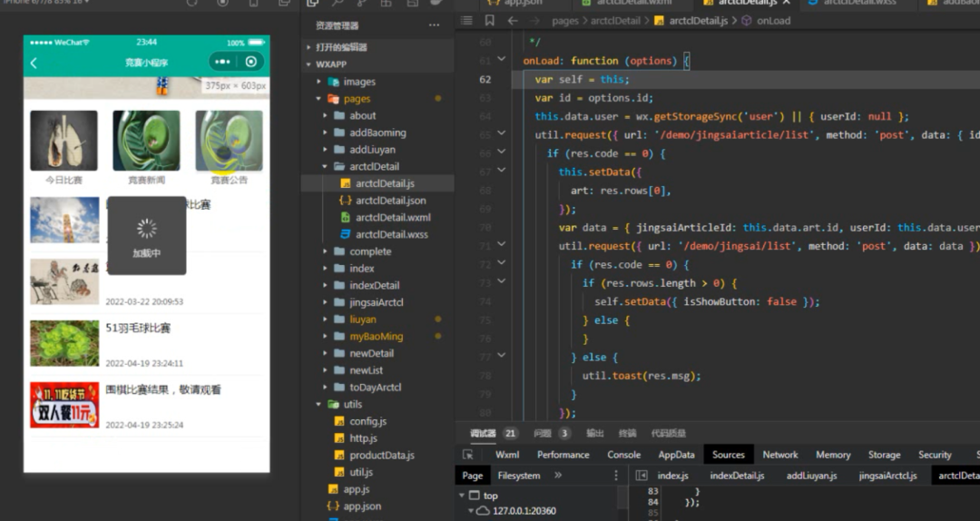Open arctclDetail.json file

coord(390,201)
